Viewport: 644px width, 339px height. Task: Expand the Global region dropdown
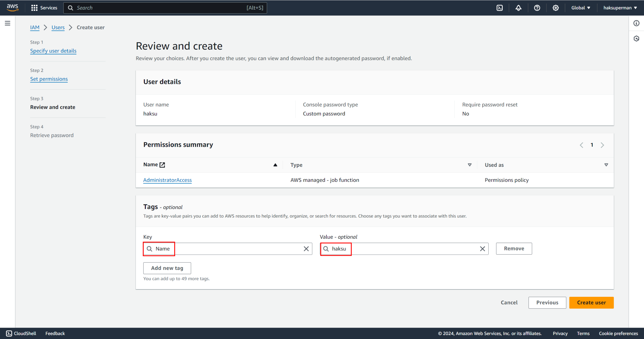[581, 8]
